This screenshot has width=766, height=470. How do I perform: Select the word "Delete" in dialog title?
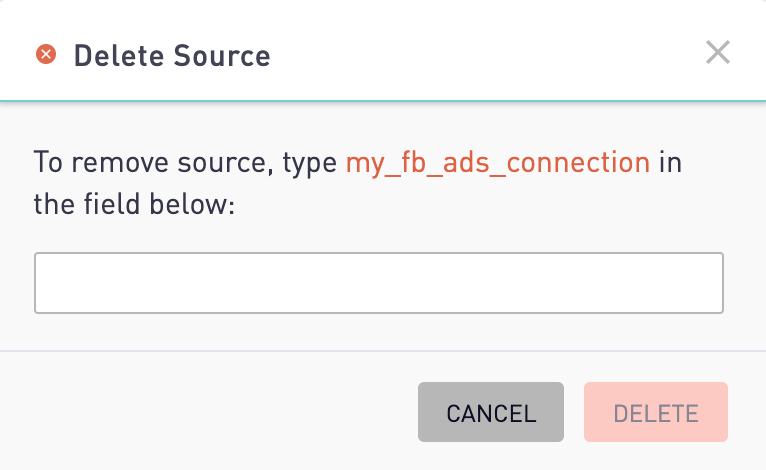tap(119, 55)
